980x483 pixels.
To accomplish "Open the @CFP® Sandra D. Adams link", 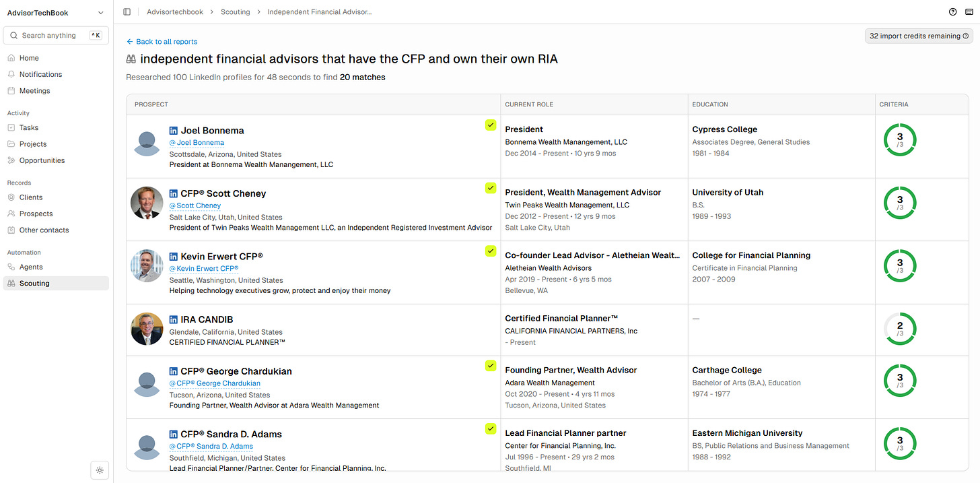I will (211, 446).
